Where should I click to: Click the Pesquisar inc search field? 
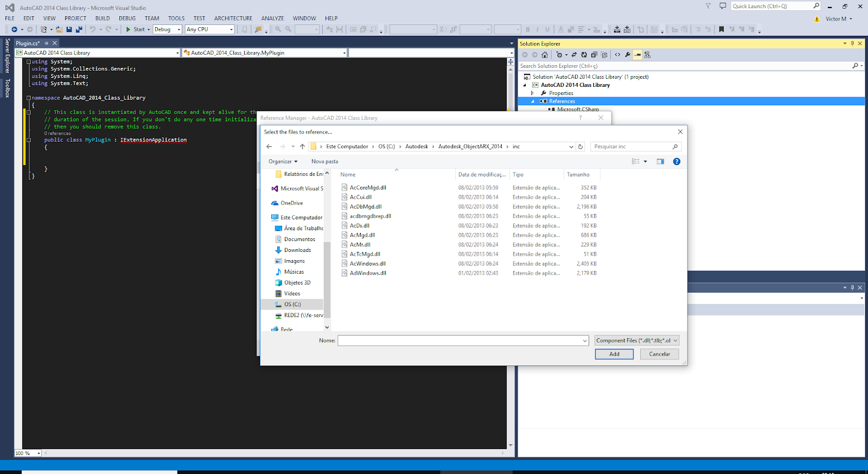click(x=635, y=147)
